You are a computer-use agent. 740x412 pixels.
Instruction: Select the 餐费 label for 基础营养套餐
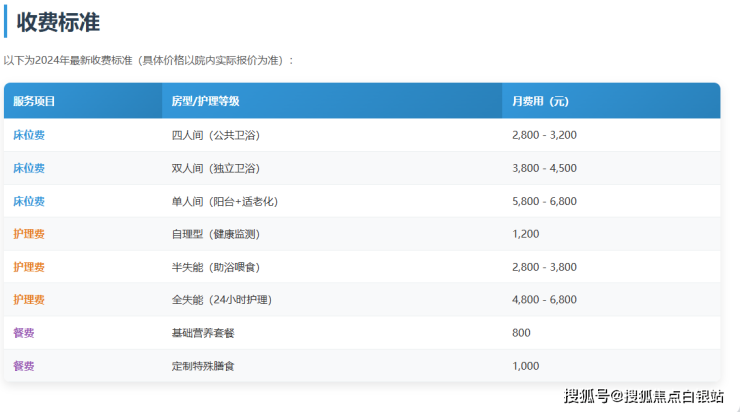coord(24,333)
